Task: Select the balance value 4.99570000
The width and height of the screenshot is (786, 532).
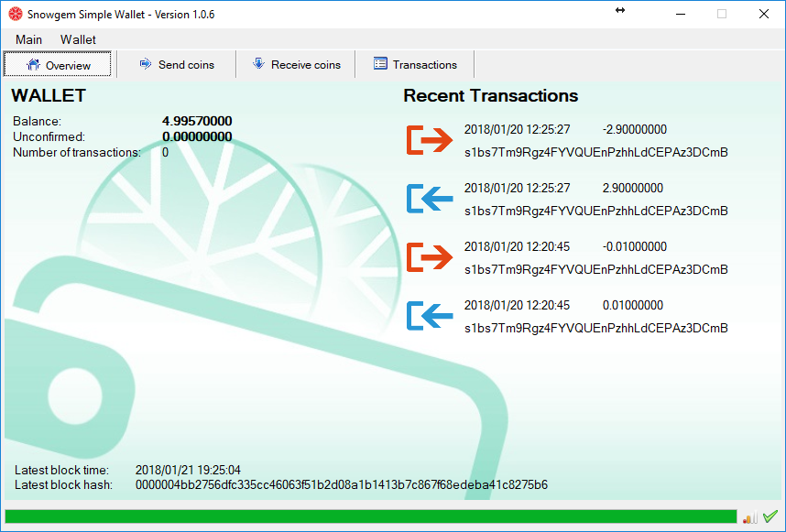Action: [197, 121]
